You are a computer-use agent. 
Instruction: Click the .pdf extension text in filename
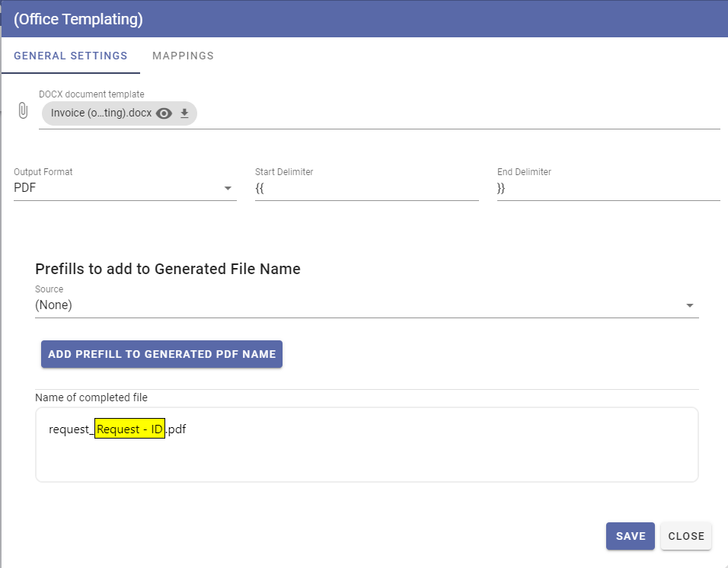(176, 429)
